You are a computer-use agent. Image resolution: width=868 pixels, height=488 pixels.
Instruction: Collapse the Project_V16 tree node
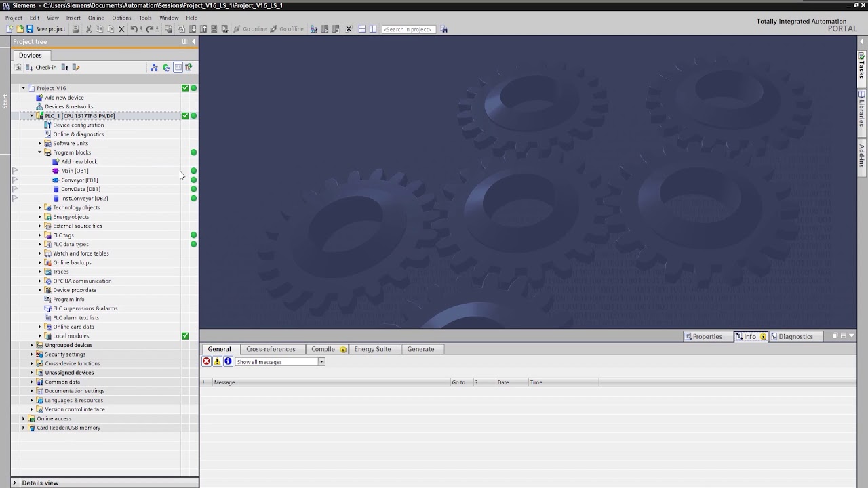tap(23, 88)
